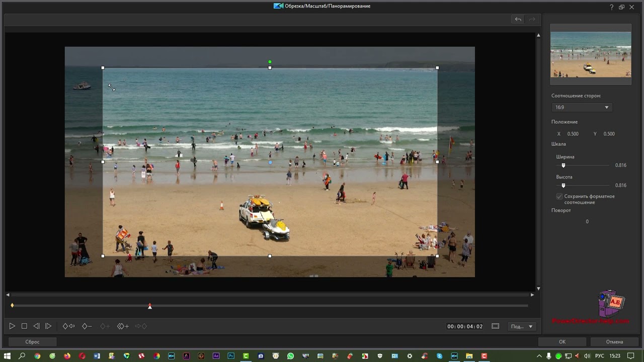Click the top-left crop frame corner handle
Viewport: 644px width, 362px height.
[103, 67]
